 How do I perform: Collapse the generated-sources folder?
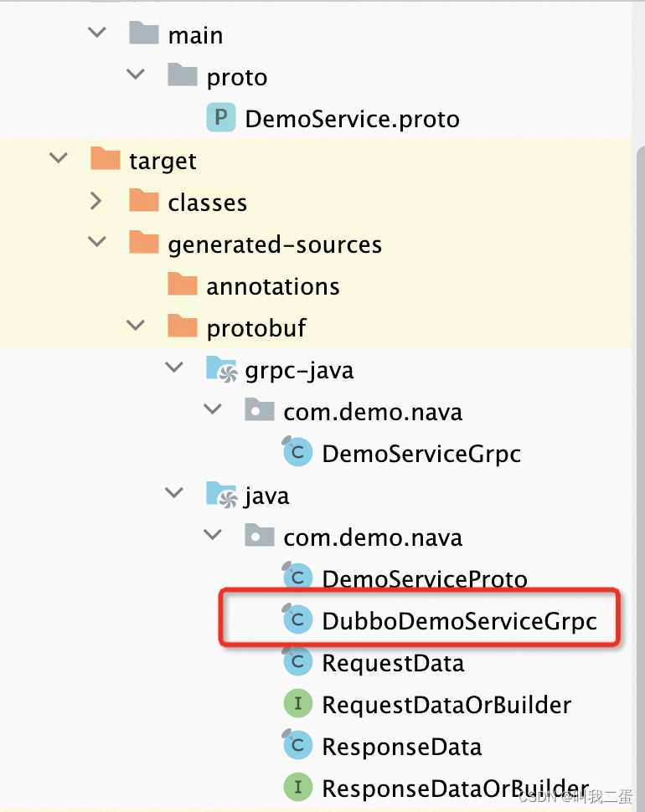[x=97, y=241]
